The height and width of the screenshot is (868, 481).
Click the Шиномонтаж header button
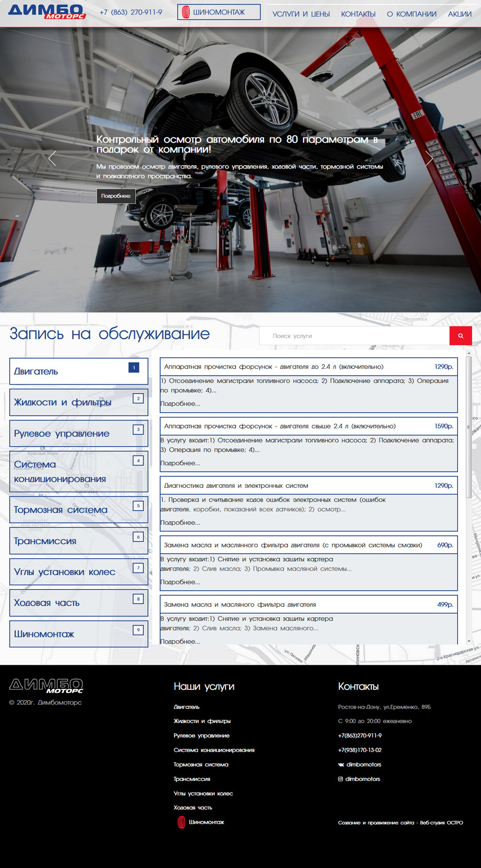(x=219, y=12)
